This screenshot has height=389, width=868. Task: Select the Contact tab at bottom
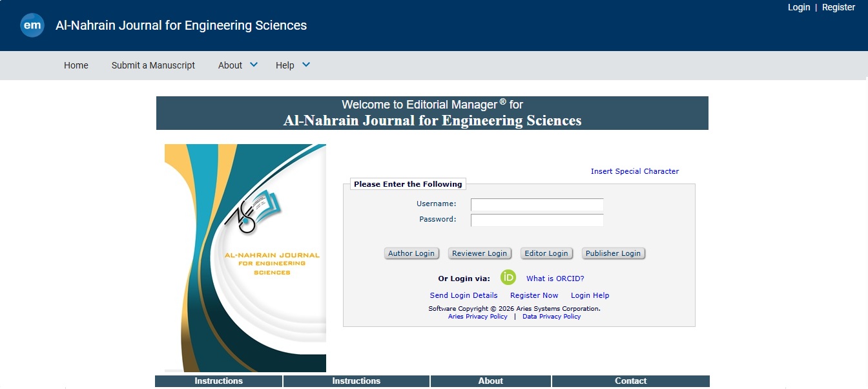pyautogui.click(x=630, y=381)
